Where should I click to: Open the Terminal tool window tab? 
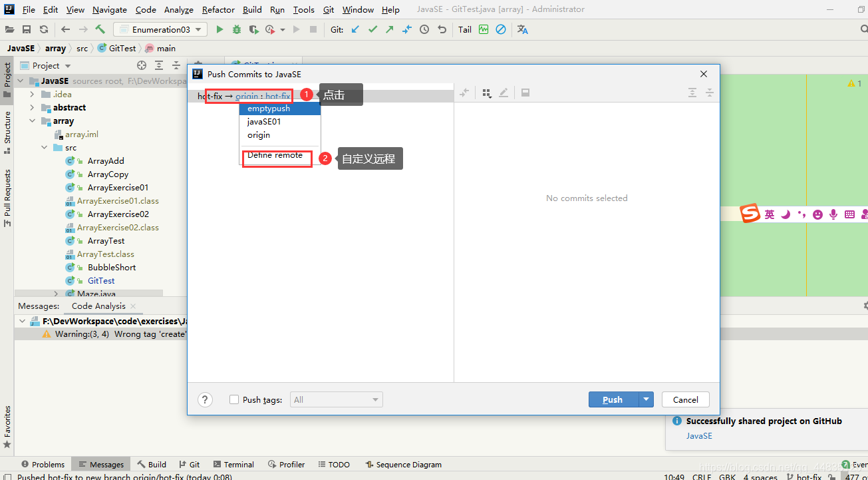click(233, 464)
